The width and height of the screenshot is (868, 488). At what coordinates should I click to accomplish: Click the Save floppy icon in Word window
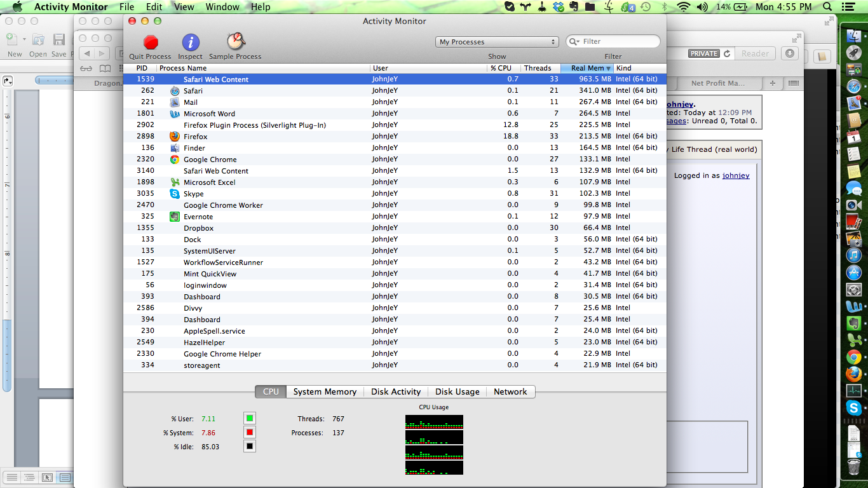click(59, 40)
